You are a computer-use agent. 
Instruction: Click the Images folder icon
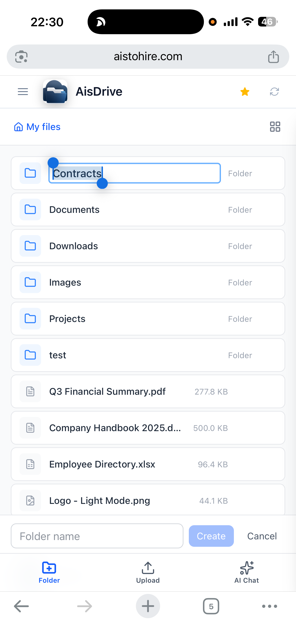30,282
